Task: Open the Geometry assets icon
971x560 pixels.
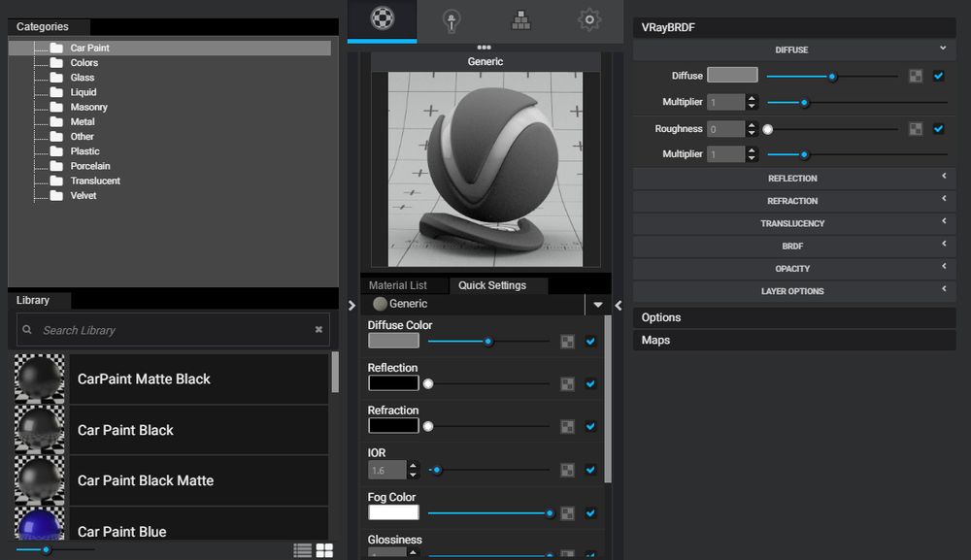Action: 519,19
